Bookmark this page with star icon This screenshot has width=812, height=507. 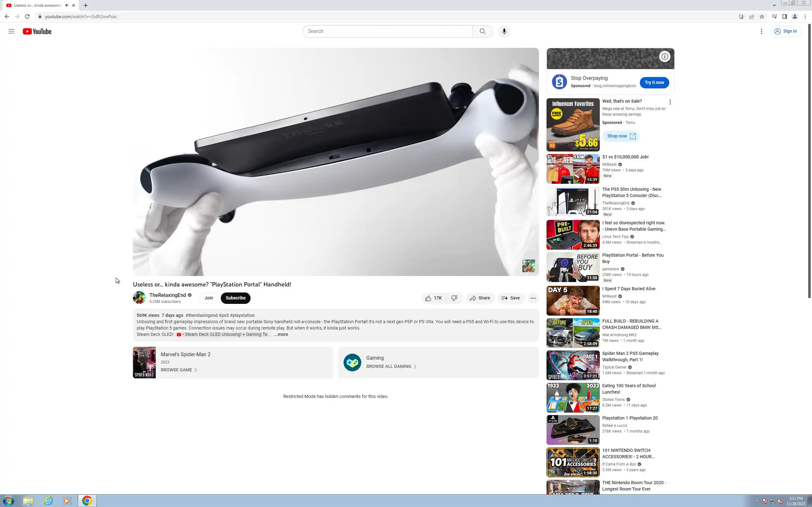(762, 16)
